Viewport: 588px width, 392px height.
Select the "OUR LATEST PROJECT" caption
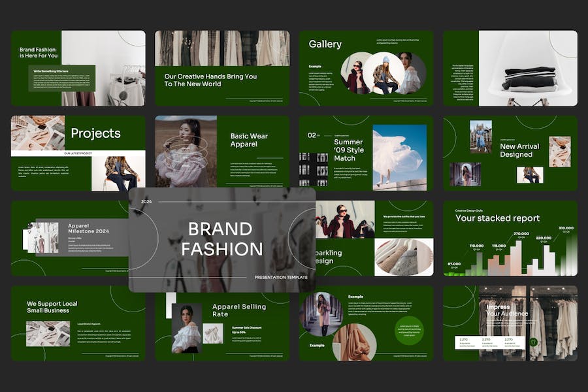point(78,154)
